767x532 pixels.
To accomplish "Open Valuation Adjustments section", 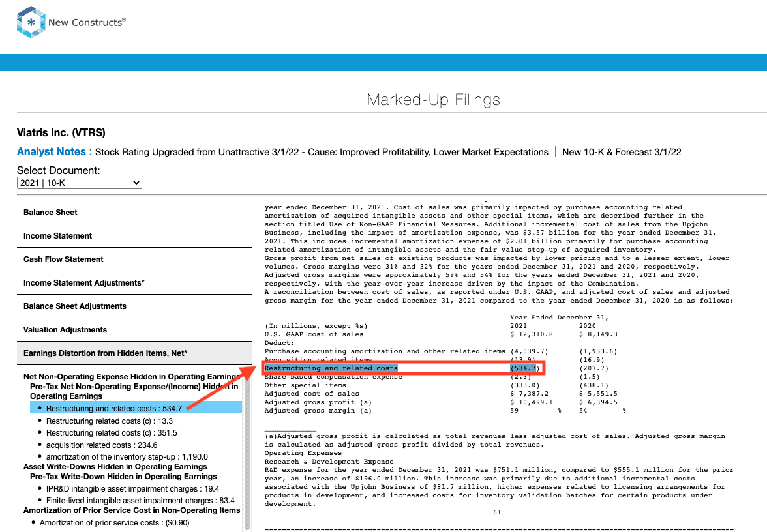I will pos(134,330).
